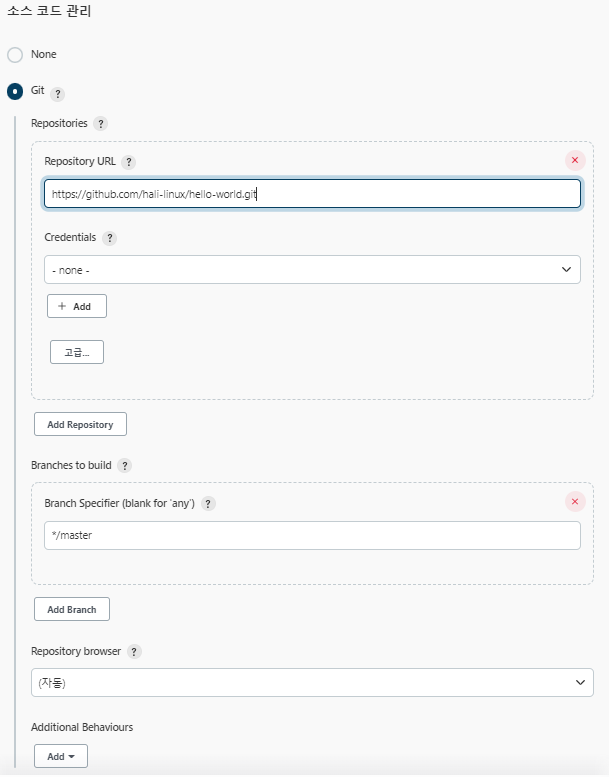Open the 고급 advanced settings button

pos(77,352)
